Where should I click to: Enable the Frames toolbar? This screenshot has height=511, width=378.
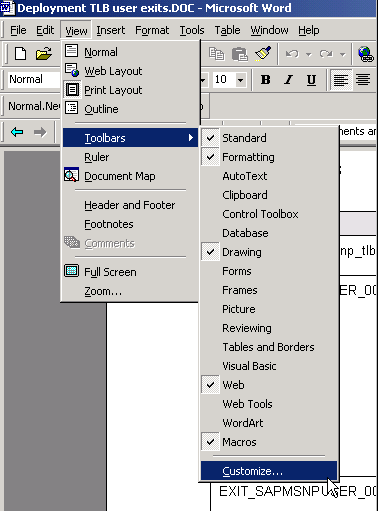[269, 290]
